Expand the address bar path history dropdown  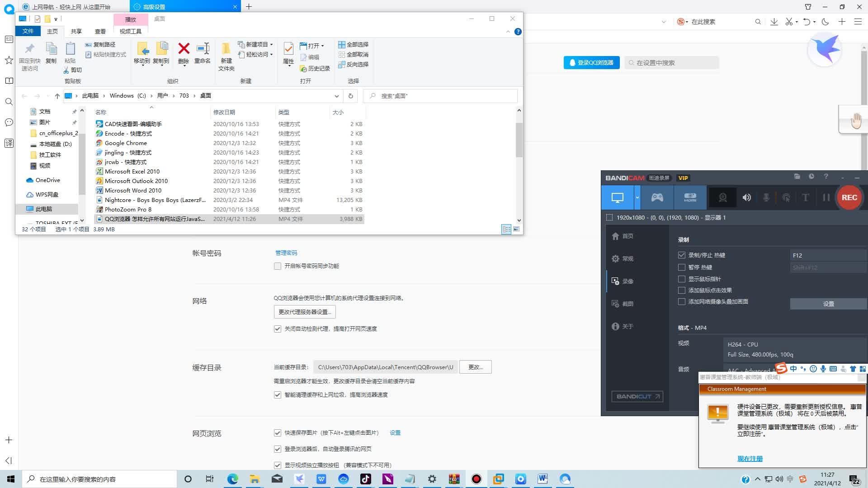[336, 96]
